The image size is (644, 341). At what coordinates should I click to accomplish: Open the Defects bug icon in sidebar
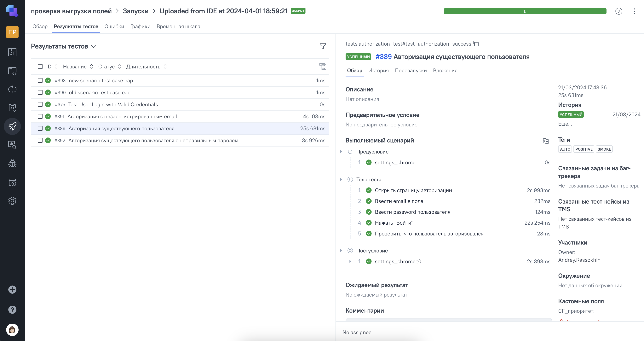pos(12,164)
